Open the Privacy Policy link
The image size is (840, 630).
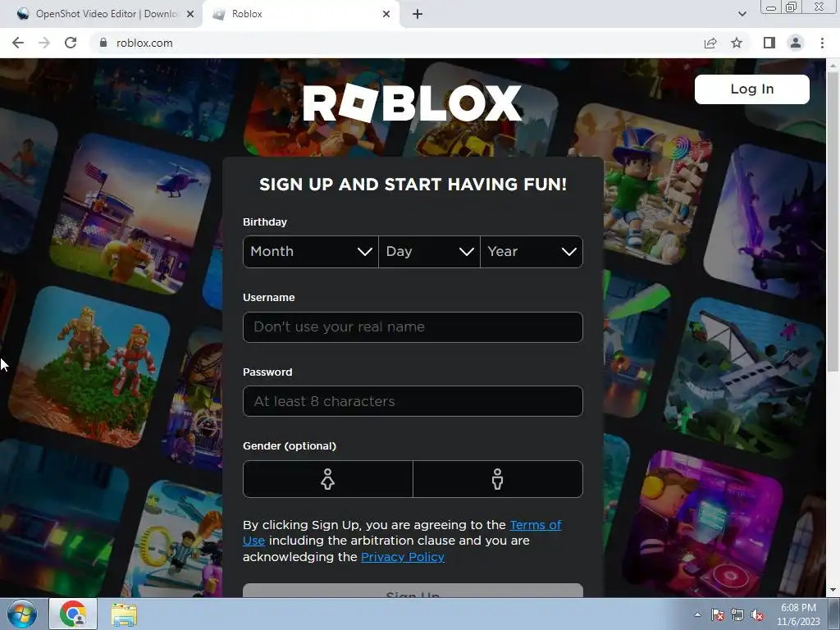(x=402, y=557)
